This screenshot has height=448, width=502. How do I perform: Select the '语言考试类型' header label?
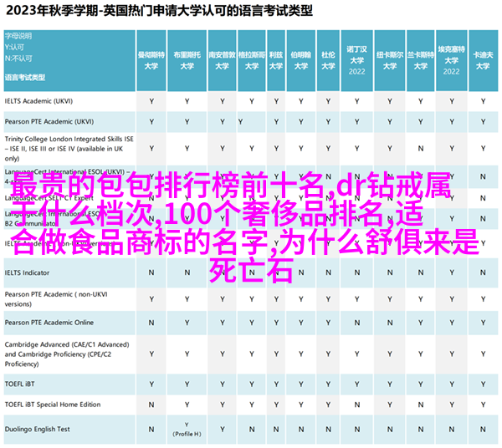25,78
